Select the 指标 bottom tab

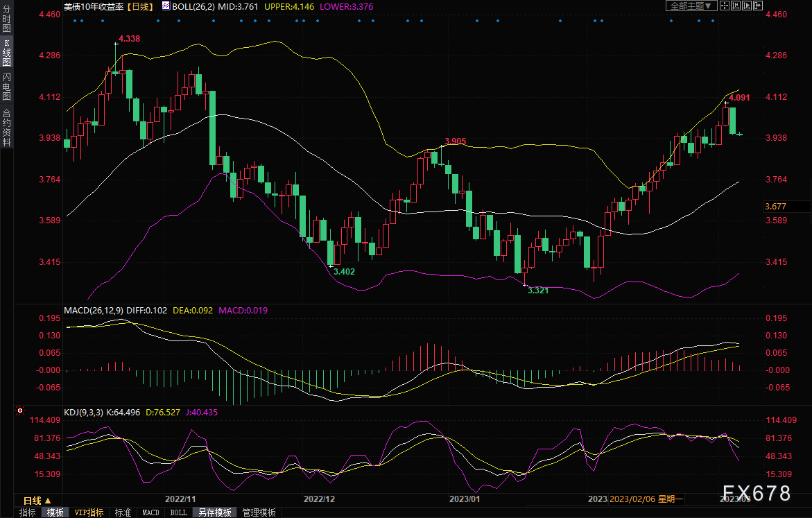28,512
